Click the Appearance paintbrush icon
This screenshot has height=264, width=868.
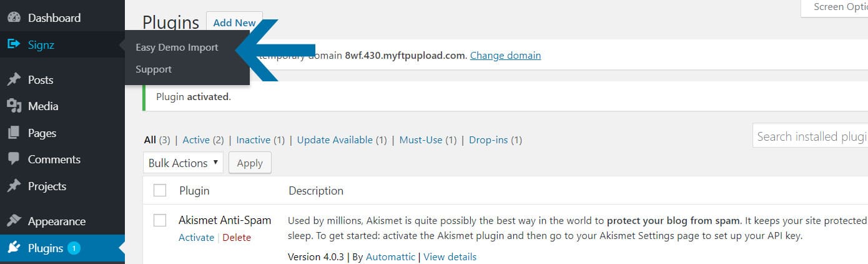coord(14,221)
